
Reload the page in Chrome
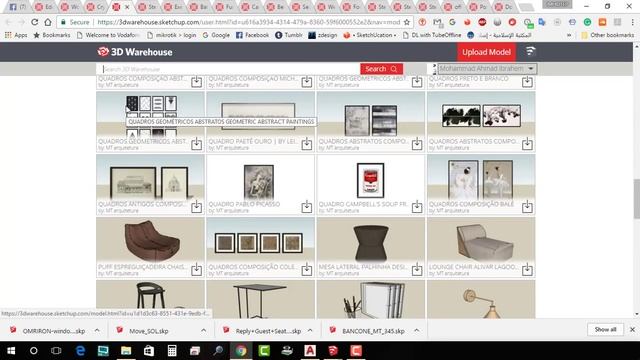tap(35, 22)
